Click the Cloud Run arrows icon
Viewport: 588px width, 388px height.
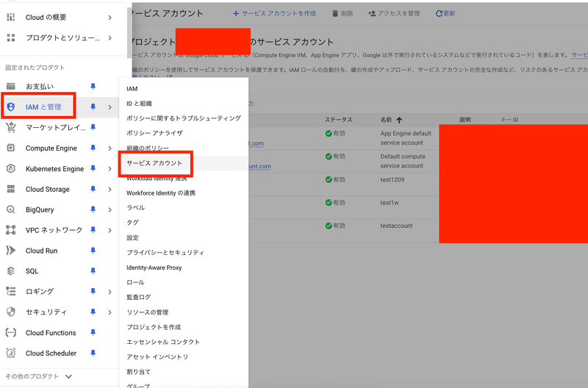[11, 251]
